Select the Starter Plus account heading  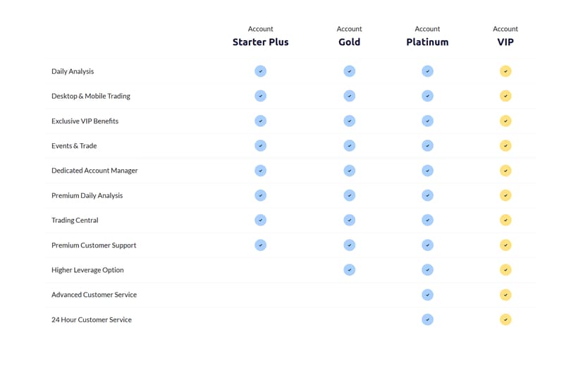[260, 42]
